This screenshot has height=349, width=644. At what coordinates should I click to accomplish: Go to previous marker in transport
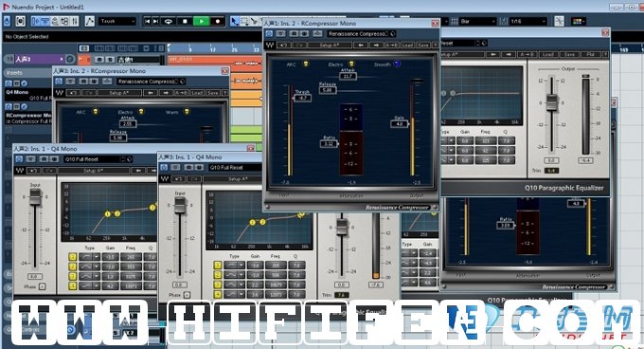click(147, 21)
